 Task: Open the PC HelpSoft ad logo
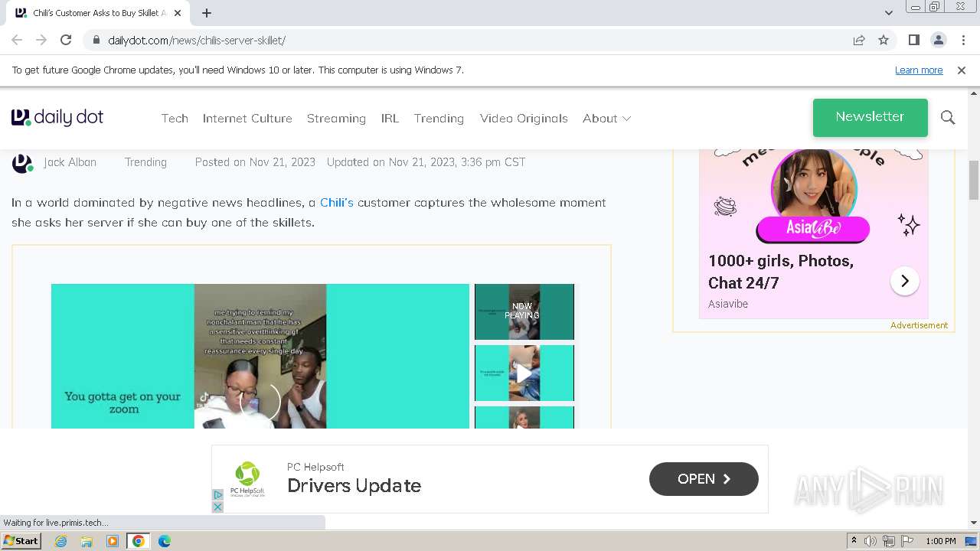[247, 479]
